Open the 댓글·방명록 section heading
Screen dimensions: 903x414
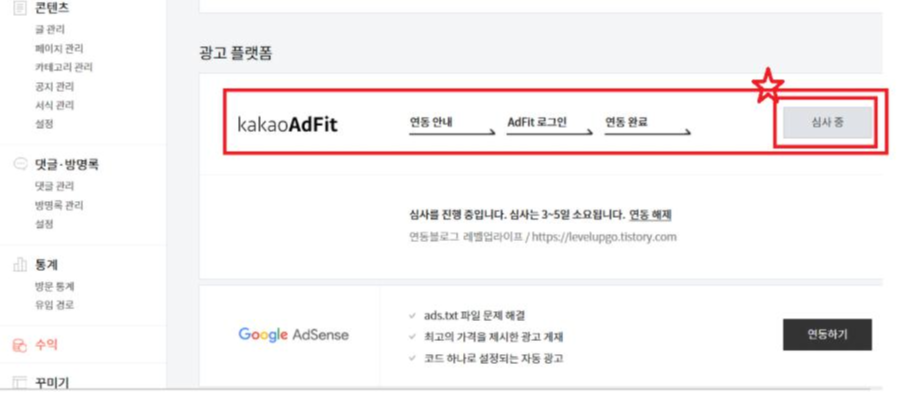67,165
